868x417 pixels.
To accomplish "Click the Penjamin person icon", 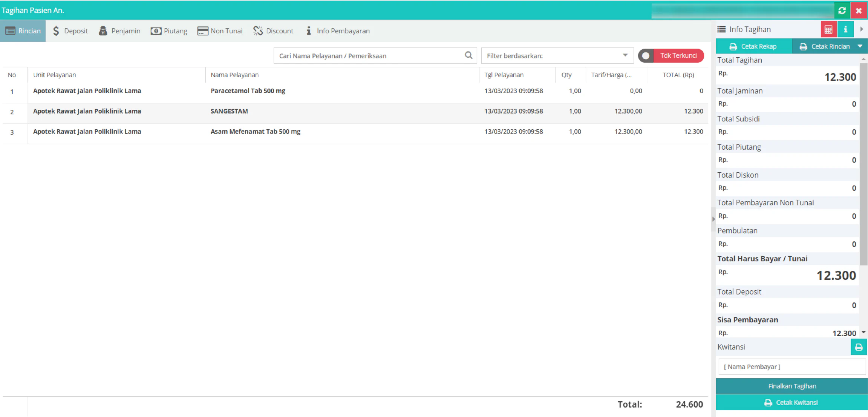I will (x=103, y=31).
